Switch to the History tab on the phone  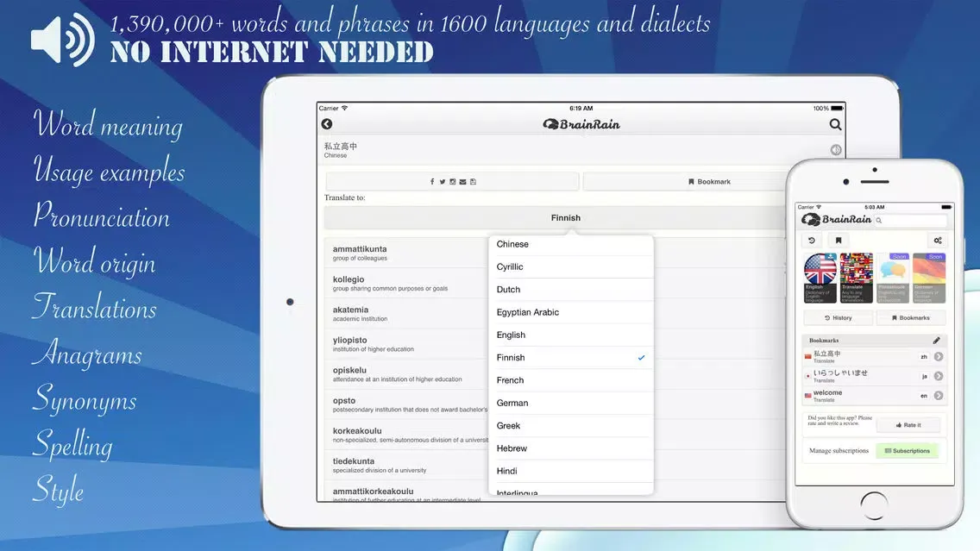point(839,318)
